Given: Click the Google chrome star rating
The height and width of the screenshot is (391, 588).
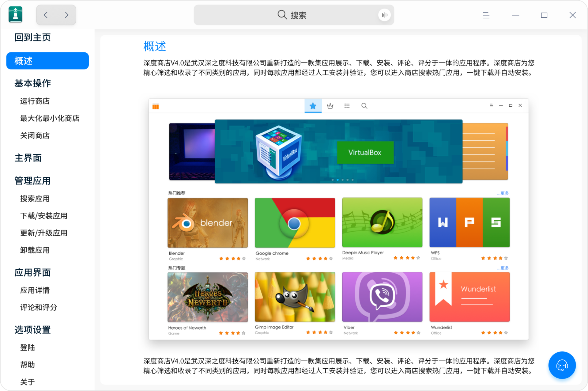Looking at the screenshot, I should point(319,258).
